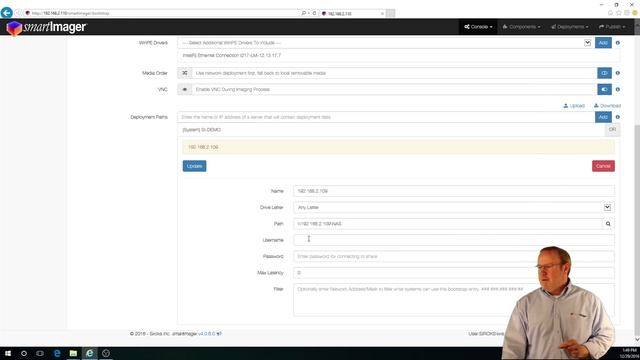Click the smartImager logo

pos(46,28)
